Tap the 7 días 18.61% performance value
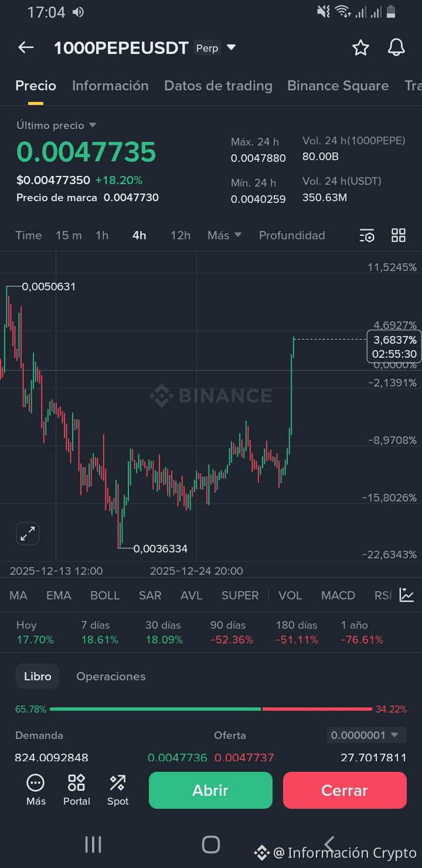Image resolution: width=422 pixels, height=868 pixels. click(100, 640)
